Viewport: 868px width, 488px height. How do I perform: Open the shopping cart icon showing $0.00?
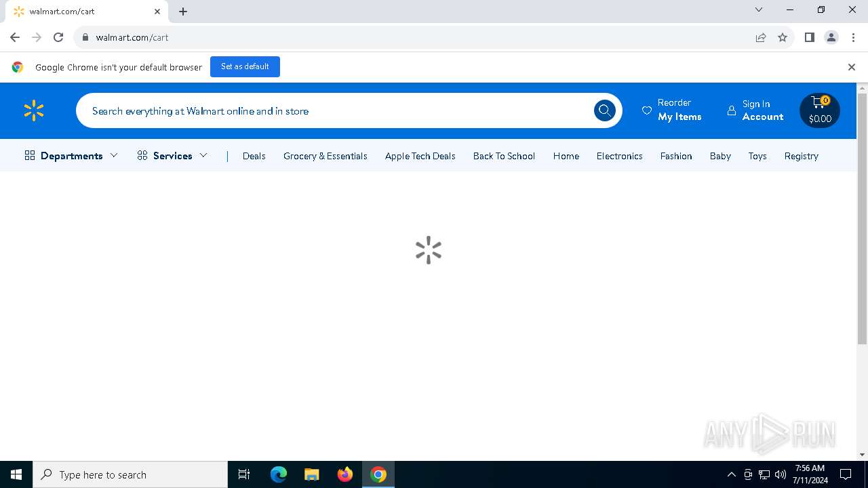click(820, 110)
